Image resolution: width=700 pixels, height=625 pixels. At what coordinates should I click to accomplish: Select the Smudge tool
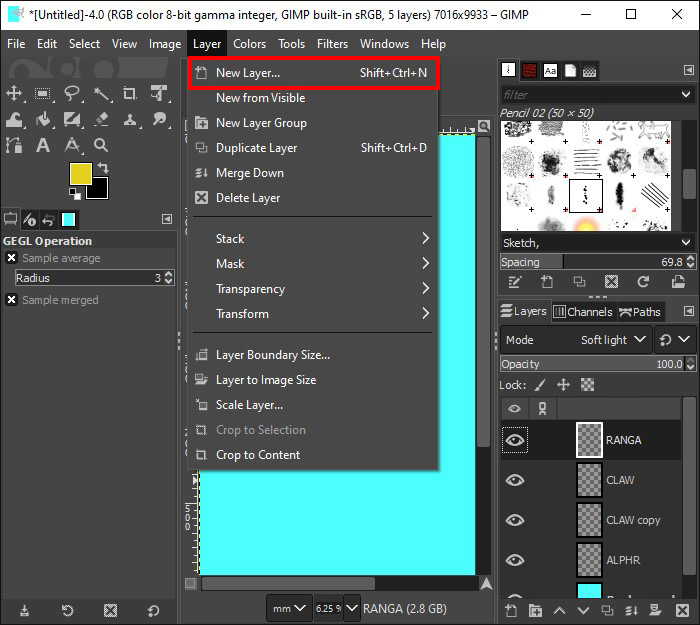159,119
